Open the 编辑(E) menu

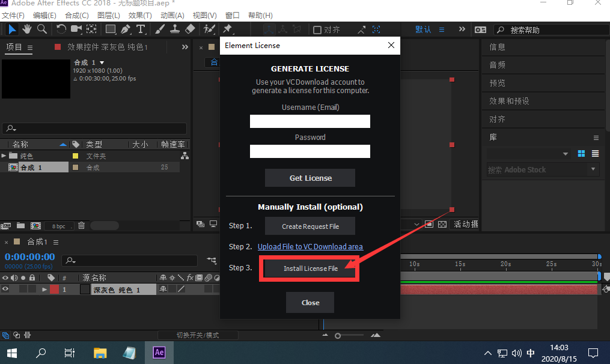(x=44, y=16)
